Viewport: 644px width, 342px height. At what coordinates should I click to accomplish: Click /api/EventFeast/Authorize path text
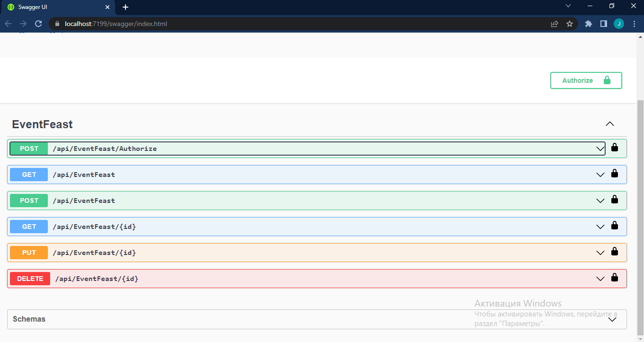pos(105,149)
